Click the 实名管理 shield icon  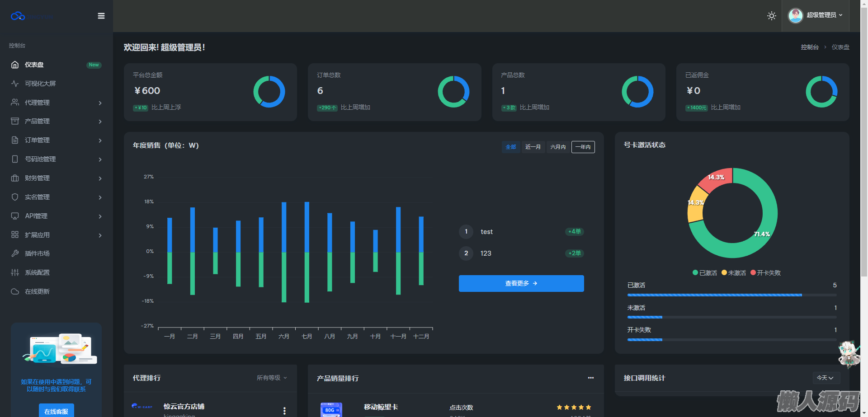point(15,197)
